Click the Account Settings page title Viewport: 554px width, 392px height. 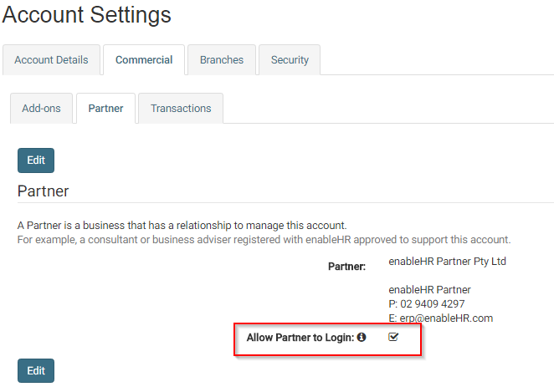click(86, 15)
